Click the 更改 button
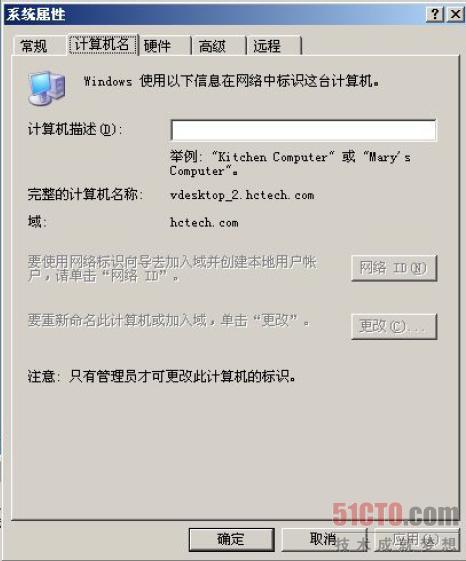 394,326
